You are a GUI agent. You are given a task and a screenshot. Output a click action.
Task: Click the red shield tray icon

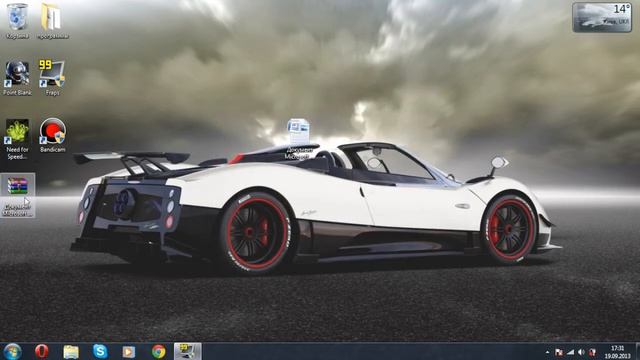(x=592, y=352)
